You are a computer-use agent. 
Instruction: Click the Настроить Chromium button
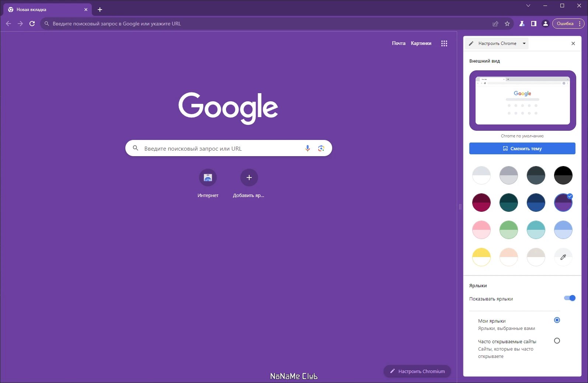[417, 371]
